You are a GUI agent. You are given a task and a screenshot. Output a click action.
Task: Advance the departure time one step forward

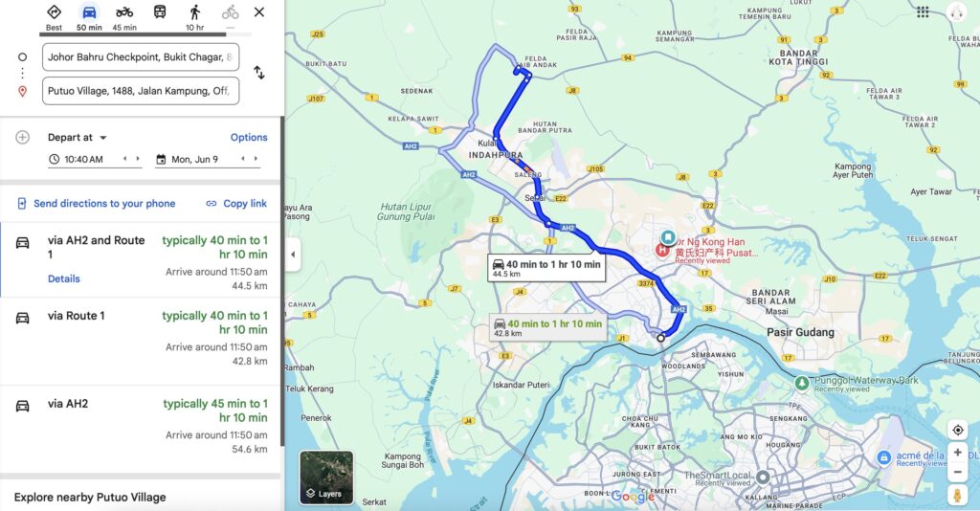(x=138, y=159)
